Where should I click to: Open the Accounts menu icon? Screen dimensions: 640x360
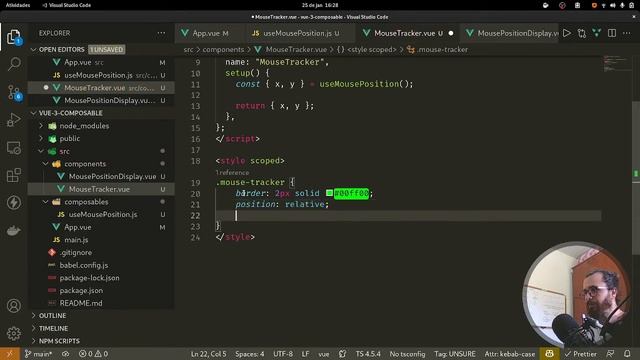pyautogui.click(x=14, y=305)
